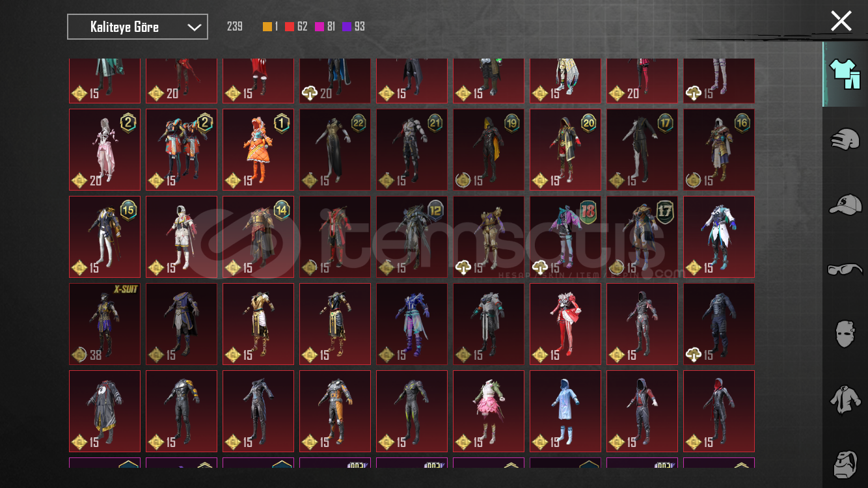Open the jacket category in sidebar

click(845, 398)
